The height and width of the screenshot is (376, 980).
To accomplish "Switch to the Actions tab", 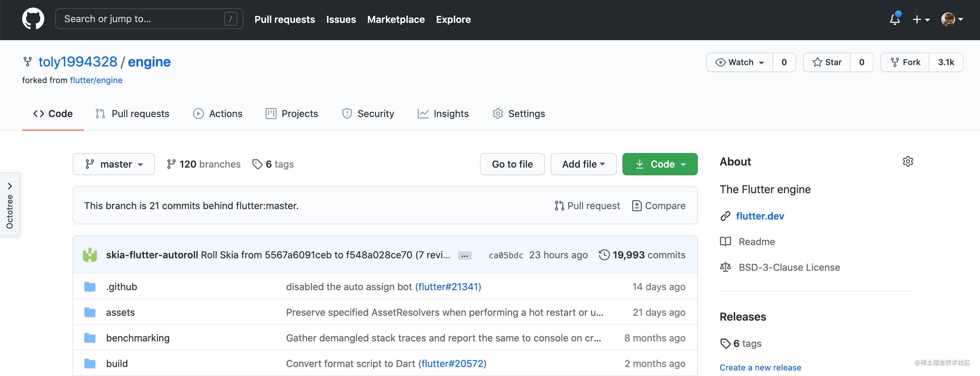I will [x=218, y=114].
